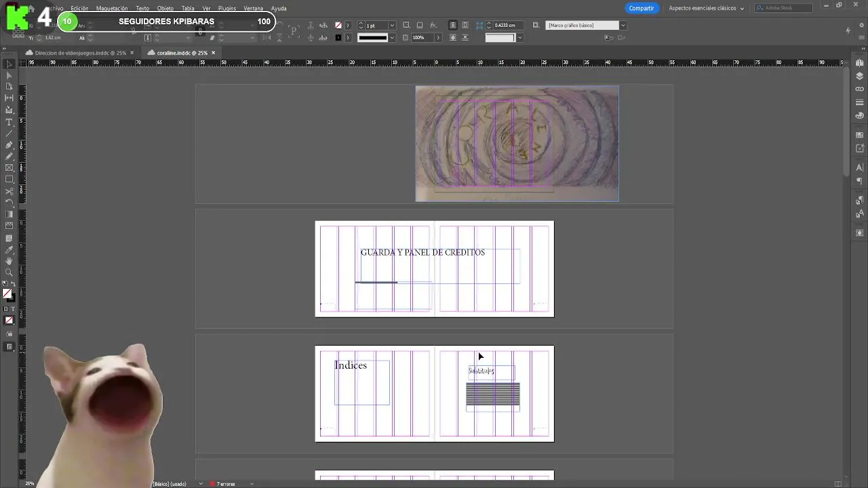
Task: Select the Gap tool
Action: [9, 98]
